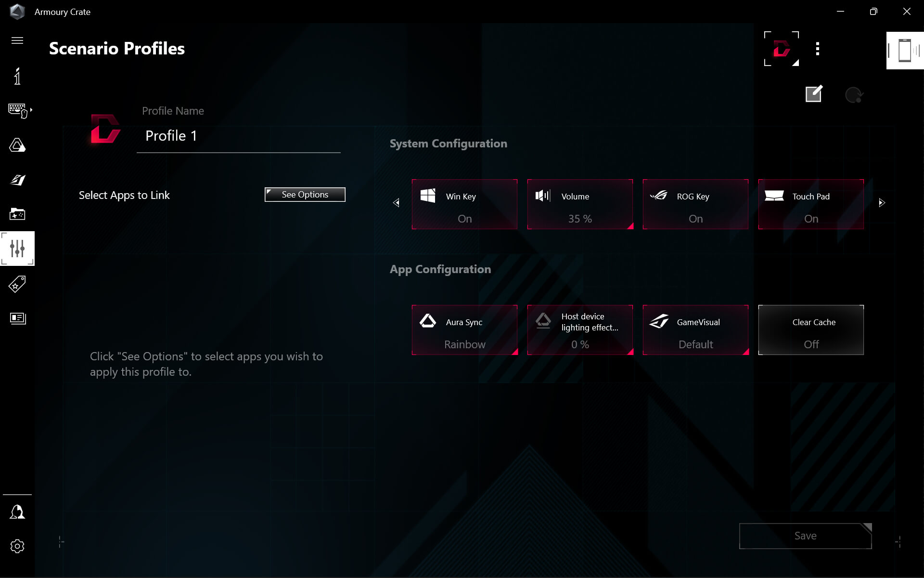Click the ROG Armoury Crate sidebar icon
Screen dimensions: 924x578
[x=17, y=144]
